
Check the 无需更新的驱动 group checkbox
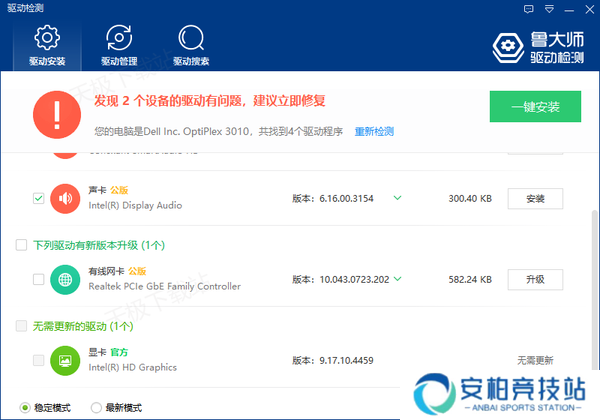click(21, 326)
